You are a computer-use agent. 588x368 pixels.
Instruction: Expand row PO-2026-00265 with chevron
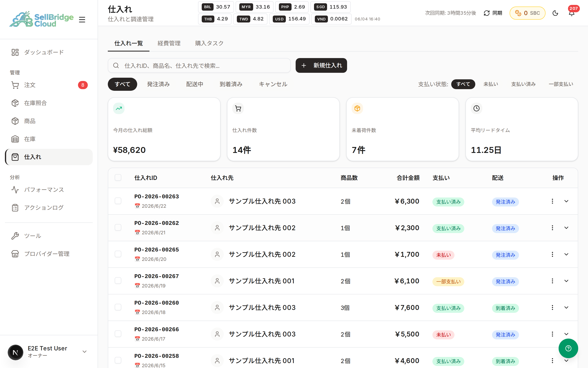point(566,254)
